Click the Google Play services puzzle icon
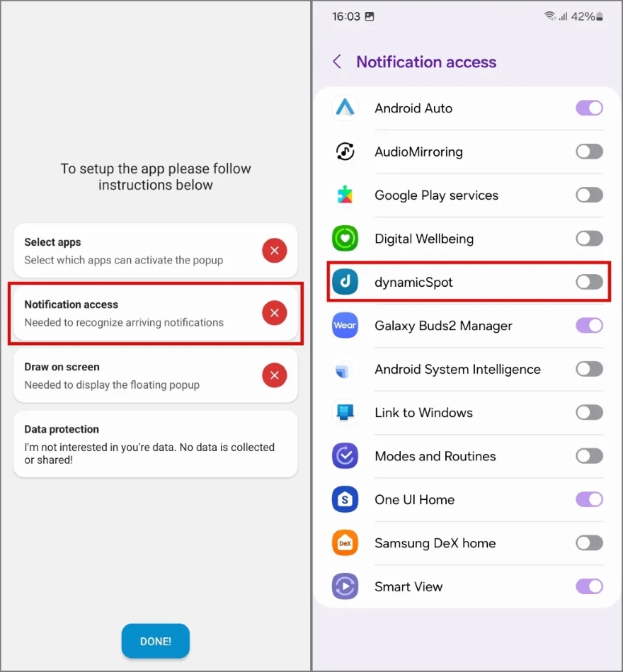 pos(345,195)
